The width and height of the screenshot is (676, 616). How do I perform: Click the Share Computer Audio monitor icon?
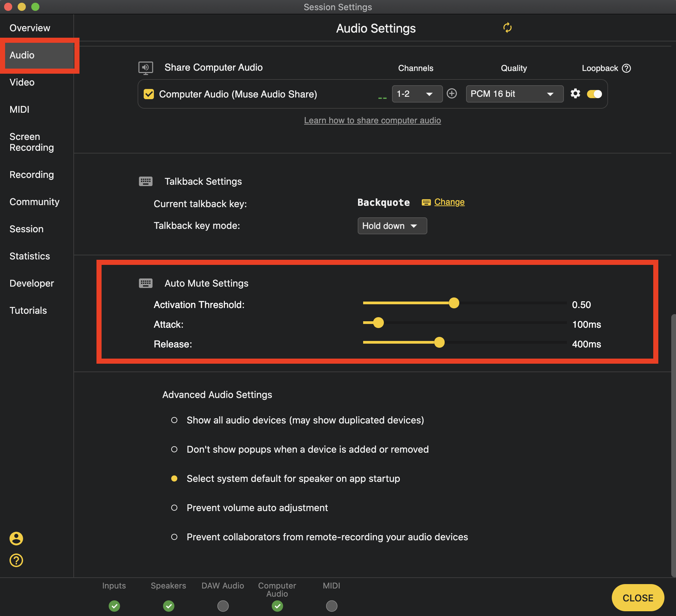(x=146, y=68)
